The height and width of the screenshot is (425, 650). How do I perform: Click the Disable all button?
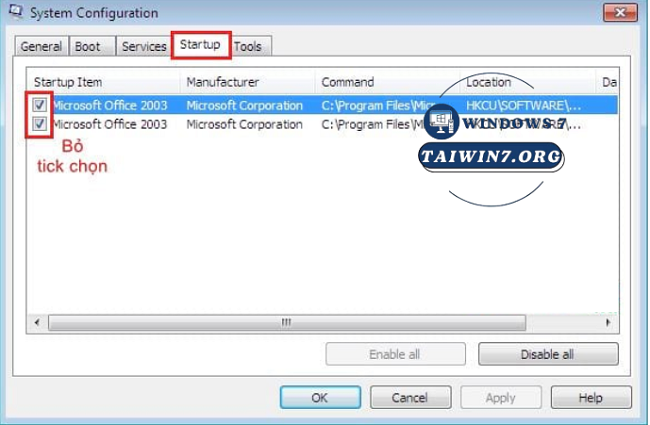pyautogui.click(x=548, y=354)
